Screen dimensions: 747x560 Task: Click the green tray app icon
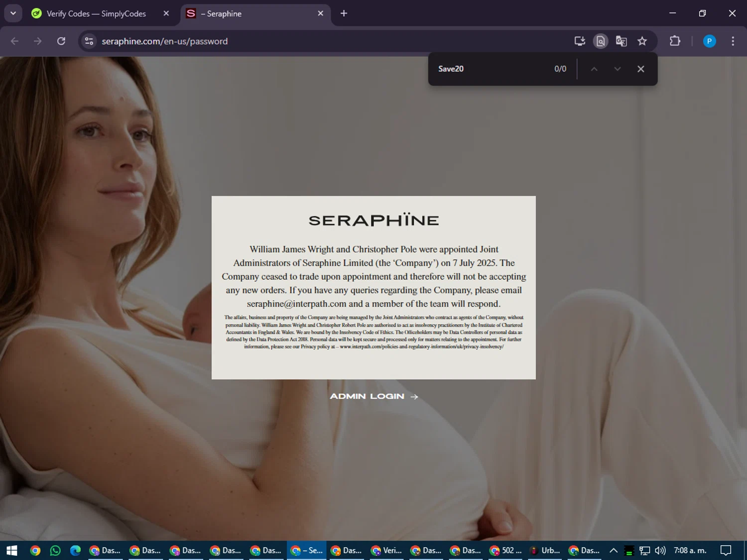point(629,551)
